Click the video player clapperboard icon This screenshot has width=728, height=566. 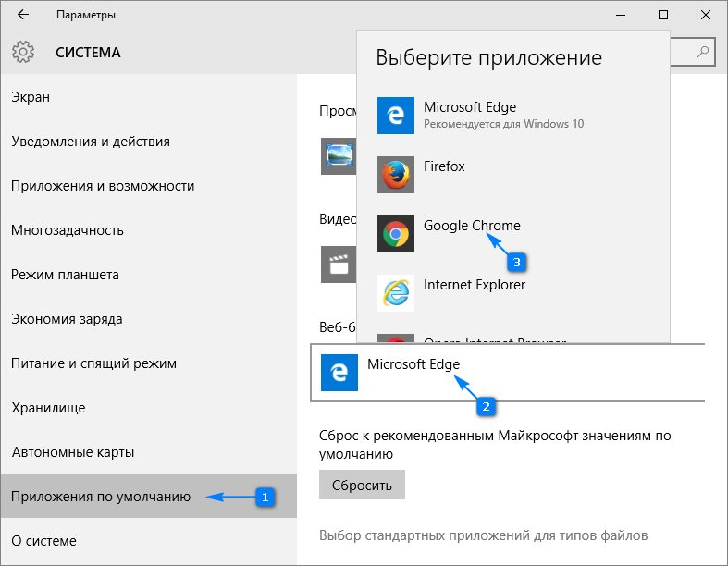click(x=339, y=264)
